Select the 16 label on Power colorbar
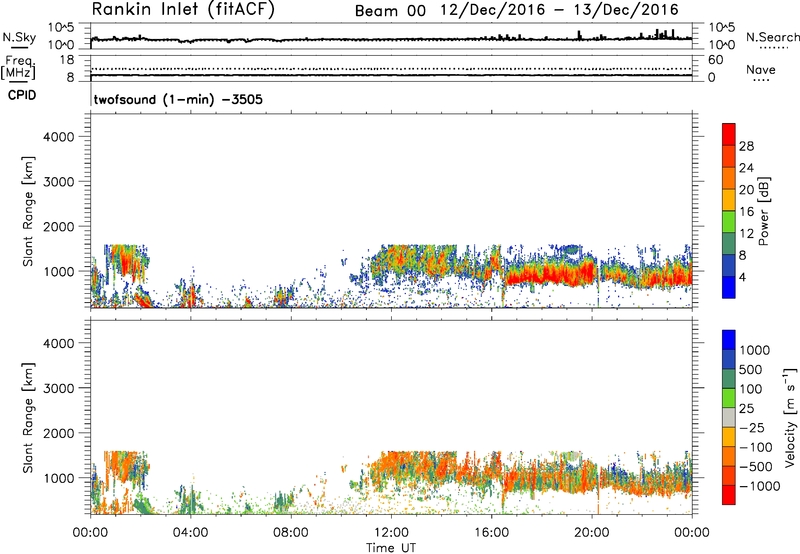 click(x=746, y=212)
